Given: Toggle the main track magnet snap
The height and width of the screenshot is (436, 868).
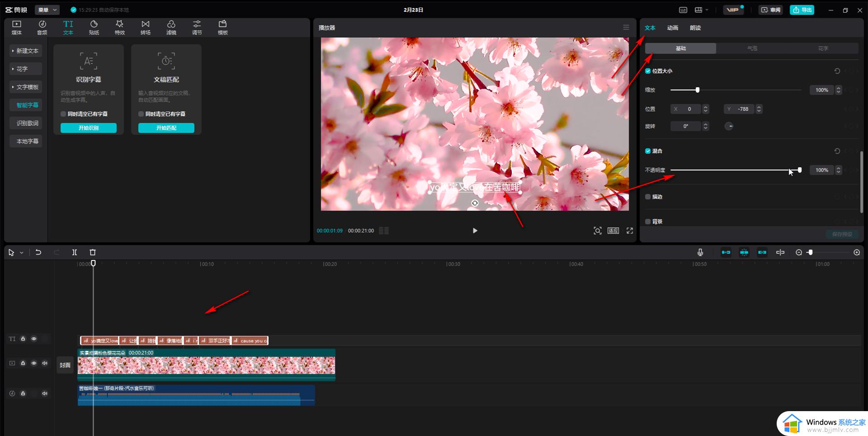Looking at the screenshot, I should coord(726,252).
